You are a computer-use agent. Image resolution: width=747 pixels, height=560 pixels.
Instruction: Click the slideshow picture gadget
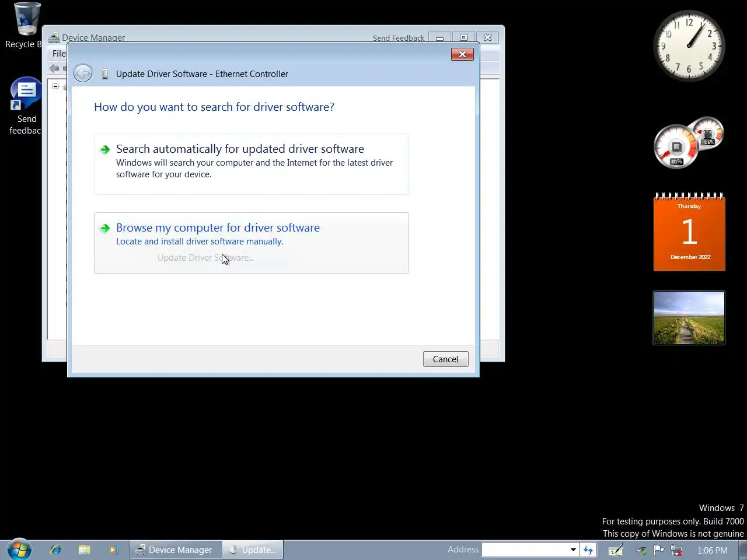pos(689,318)
